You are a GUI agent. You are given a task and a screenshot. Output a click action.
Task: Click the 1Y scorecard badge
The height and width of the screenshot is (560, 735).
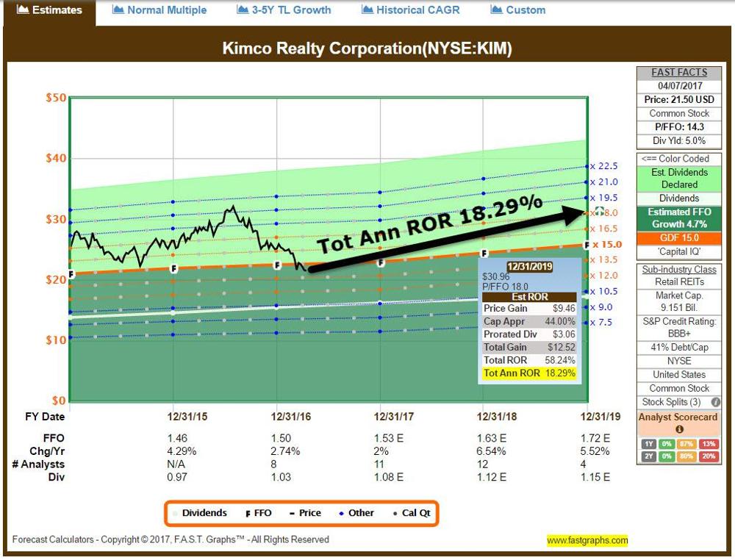pyautogui.click(x=648, y=444)
